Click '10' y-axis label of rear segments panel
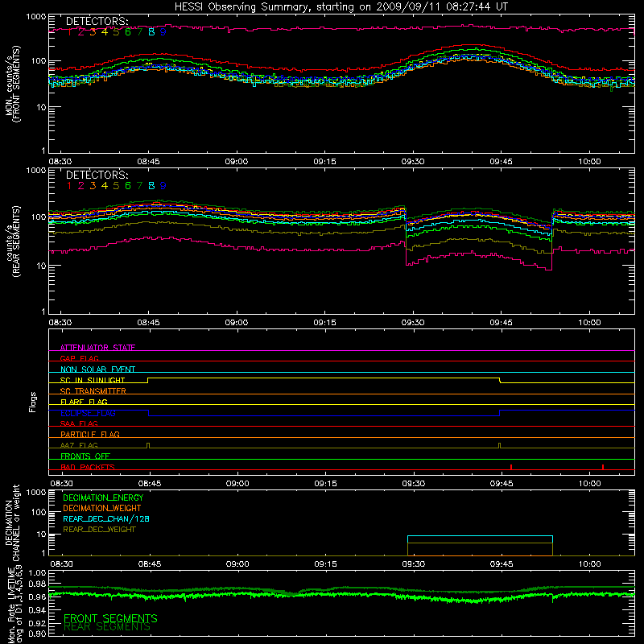 [41, 266]
